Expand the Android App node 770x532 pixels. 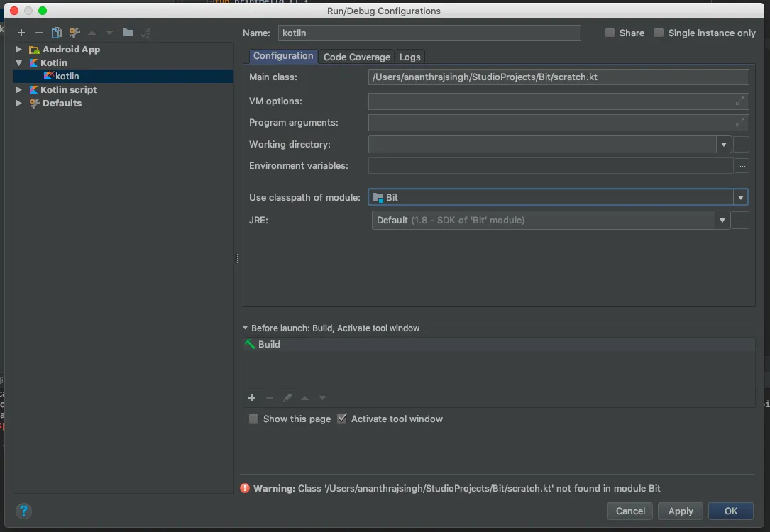coord(18,49)
